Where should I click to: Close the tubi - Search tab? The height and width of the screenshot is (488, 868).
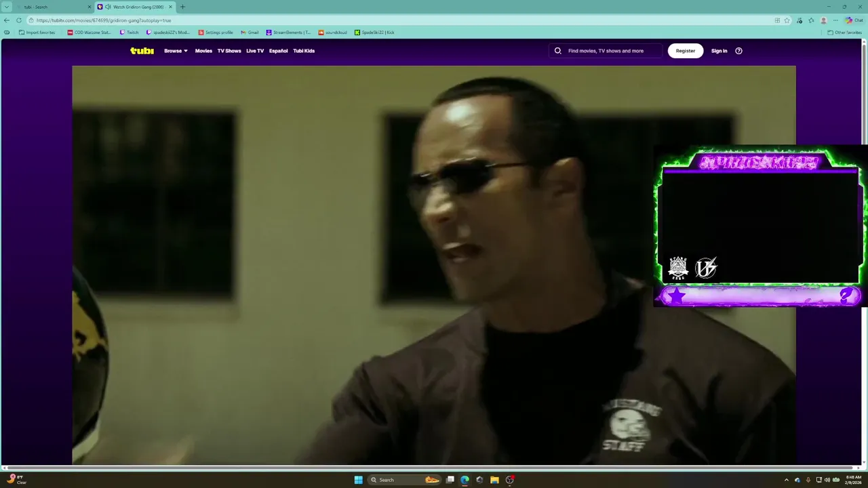click(89, 7)
